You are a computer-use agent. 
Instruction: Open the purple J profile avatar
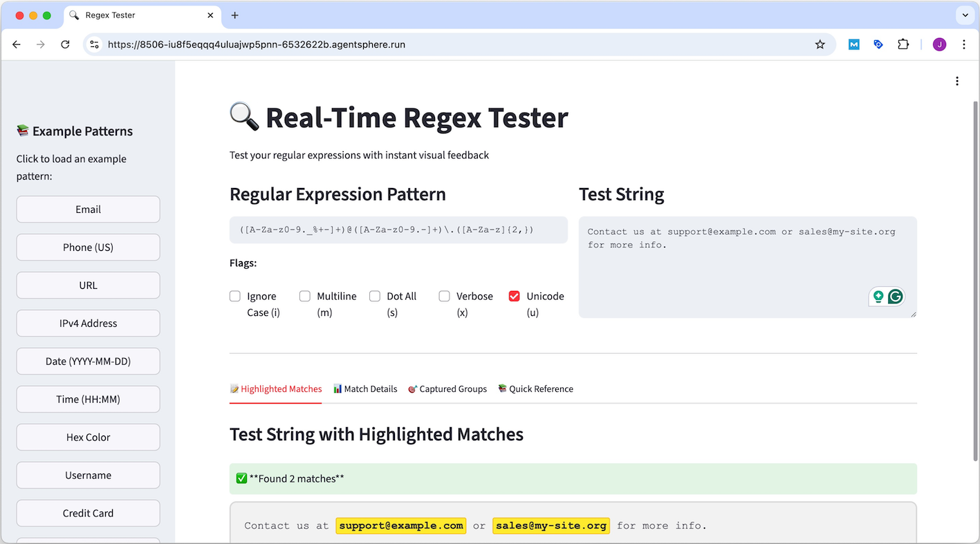point(939,44)
